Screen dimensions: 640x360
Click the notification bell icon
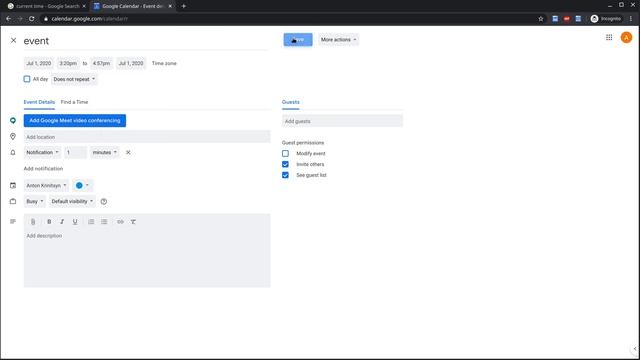pos(13,152)
